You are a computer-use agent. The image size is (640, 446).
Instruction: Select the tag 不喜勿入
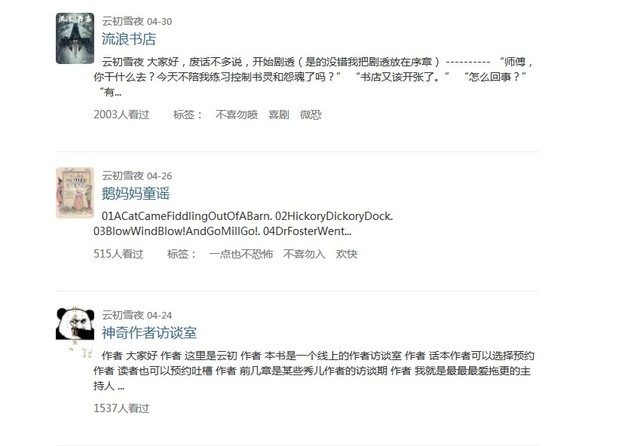pos(304,254)
